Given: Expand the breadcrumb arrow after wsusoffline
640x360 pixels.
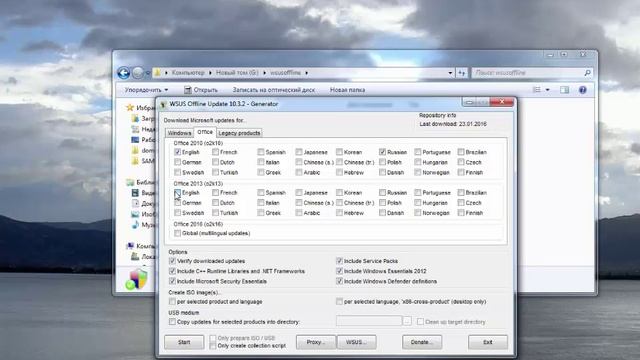Looking at the screenshot, I should pyautogui.click(x=306, y=73).
